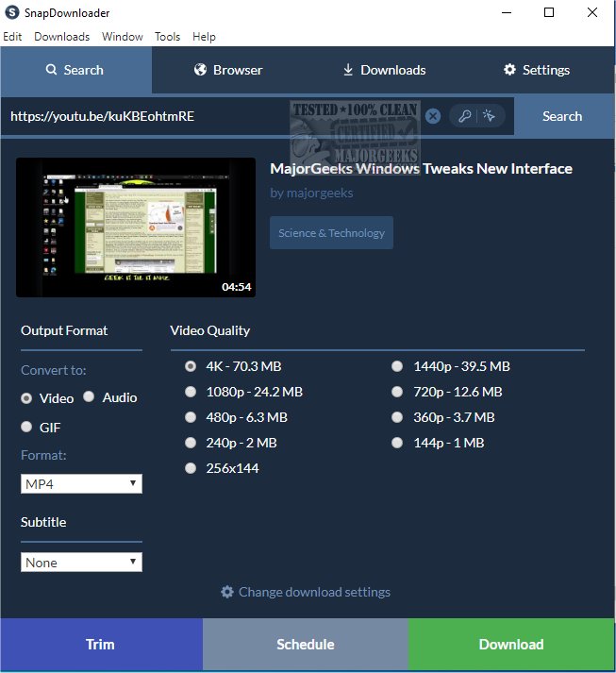The height and width of the screenshot is (673, 616).
Task: Switch to the Search tab
Action: pyautogui.click(x=75, y=70)
